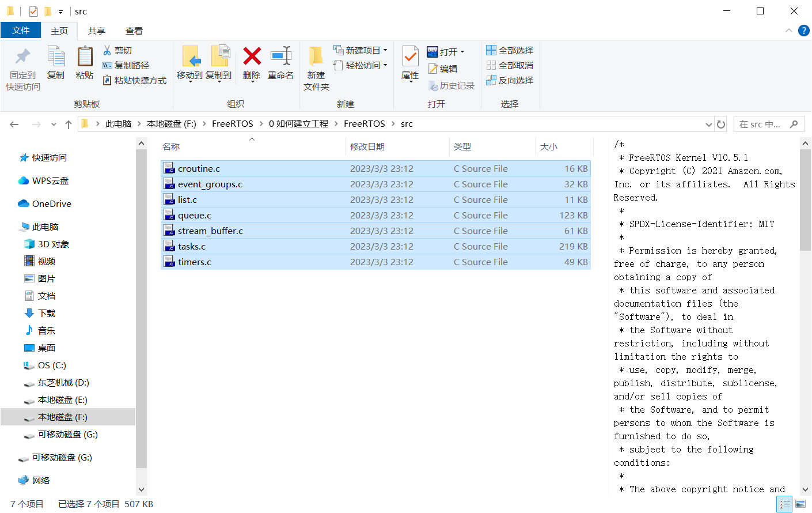Select OS (C:) drive in sidebar
The image size is (812, 513).
coord(45,365)
